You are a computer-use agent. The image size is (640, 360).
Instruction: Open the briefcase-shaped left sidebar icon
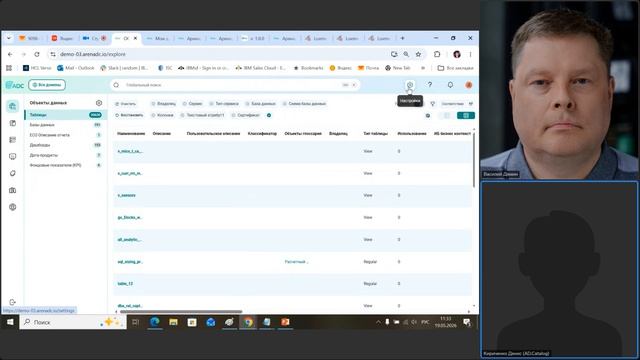pyautogui.click(x=13, y=190)
